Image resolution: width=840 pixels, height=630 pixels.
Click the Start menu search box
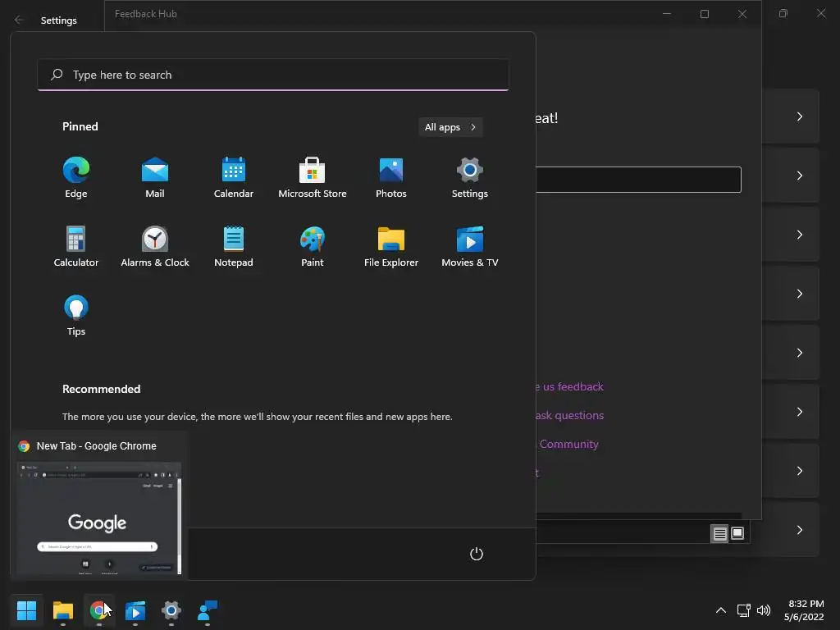(x=273, y=75)
